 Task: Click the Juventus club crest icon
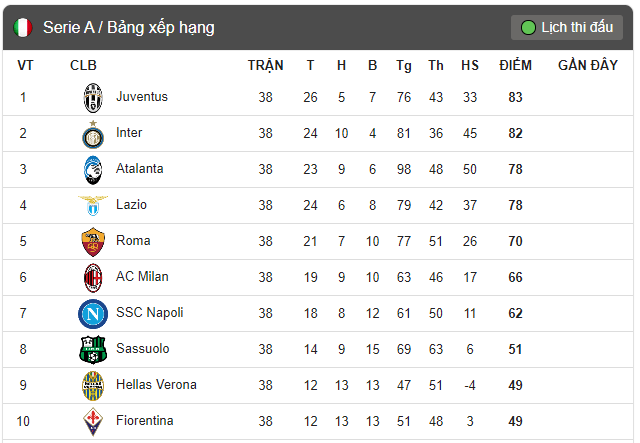93,98
